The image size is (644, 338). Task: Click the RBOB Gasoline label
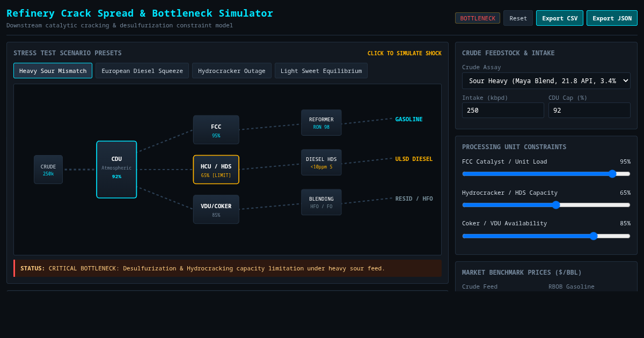[572, 286]
